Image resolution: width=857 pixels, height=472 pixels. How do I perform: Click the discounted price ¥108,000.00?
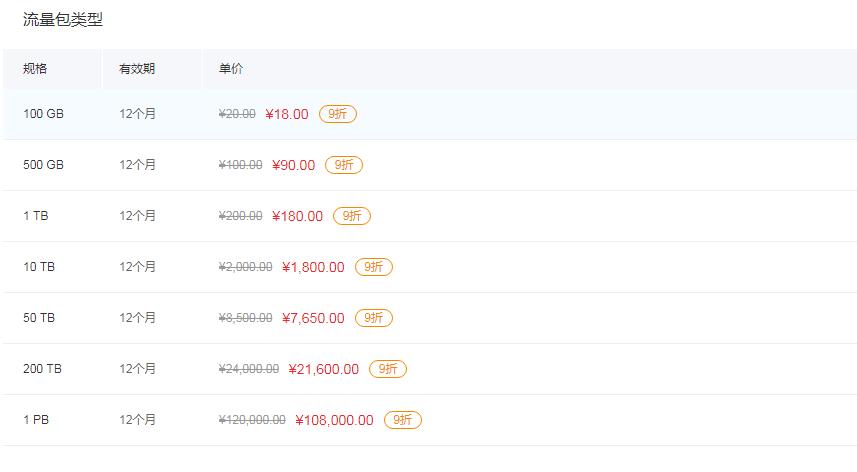click(334, 420)
